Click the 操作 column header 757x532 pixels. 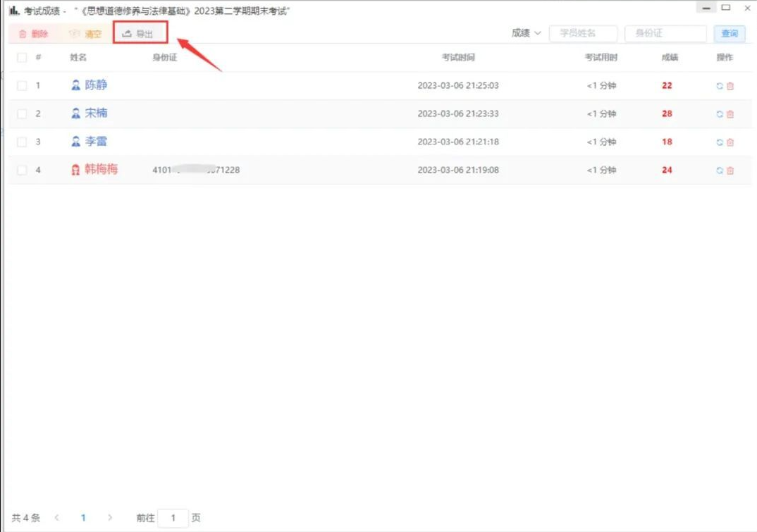(725, 58)
